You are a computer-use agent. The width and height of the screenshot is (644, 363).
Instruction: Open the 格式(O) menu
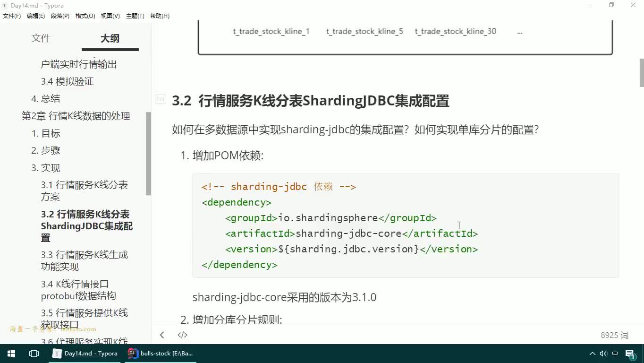point(85,16)
